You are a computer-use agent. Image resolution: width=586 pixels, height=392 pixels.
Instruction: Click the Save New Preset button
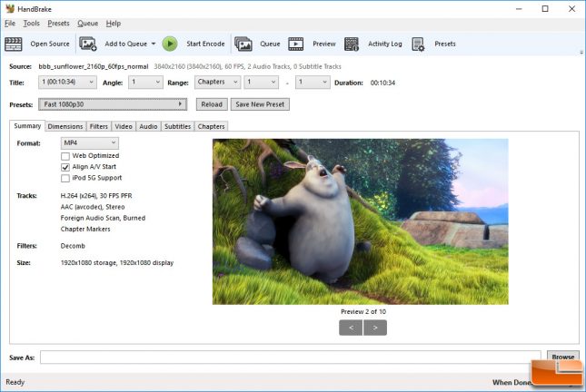click(260, 104)
